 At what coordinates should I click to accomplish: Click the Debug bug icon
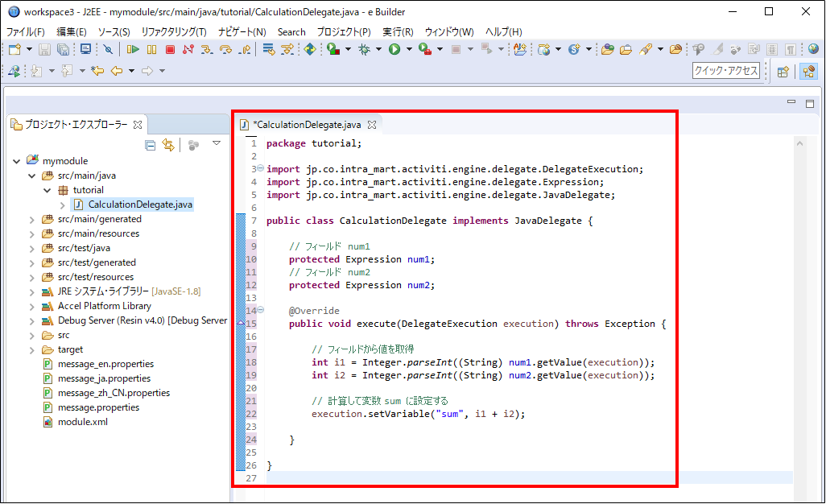365,50
